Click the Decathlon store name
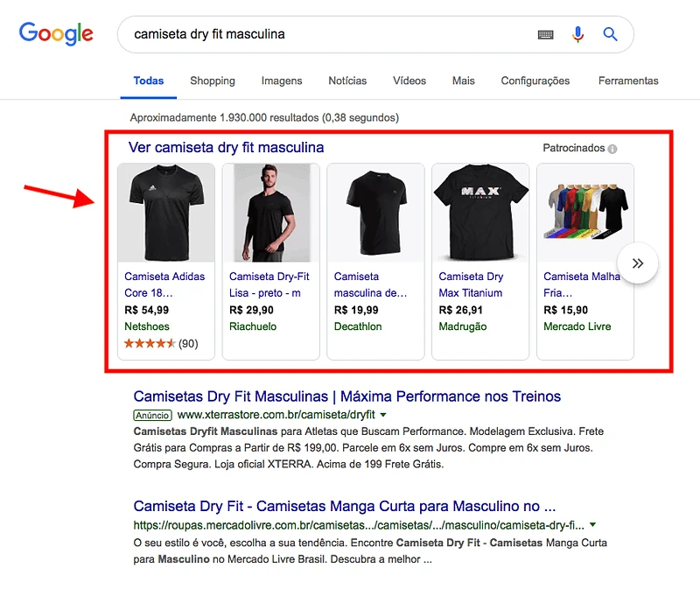The width and height of the screenshot is (700, 589). pyautogui.click(x=358, y=326)
